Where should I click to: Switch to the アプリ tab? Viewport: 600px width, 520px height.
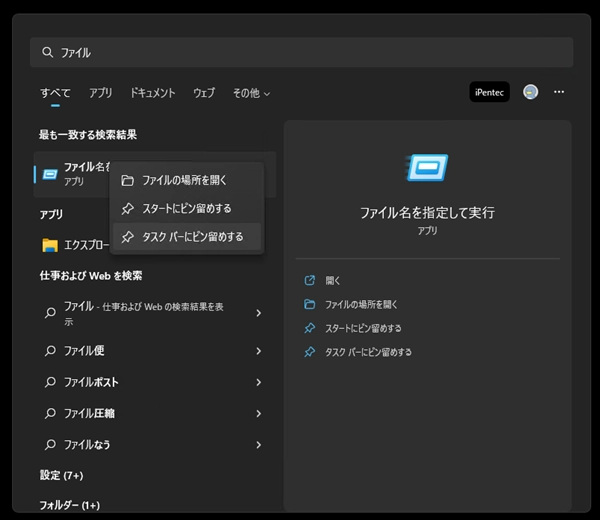[x=101, y=93]
